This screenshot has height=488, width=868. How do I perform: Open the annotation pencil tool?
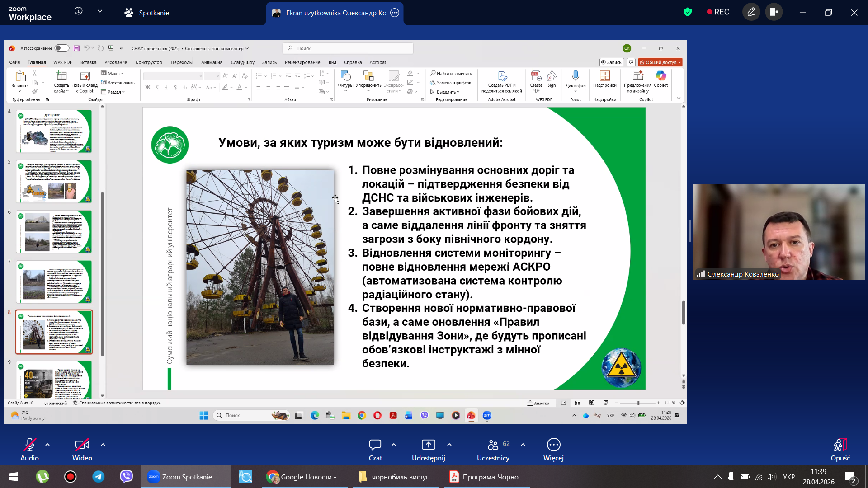point(751,12)
